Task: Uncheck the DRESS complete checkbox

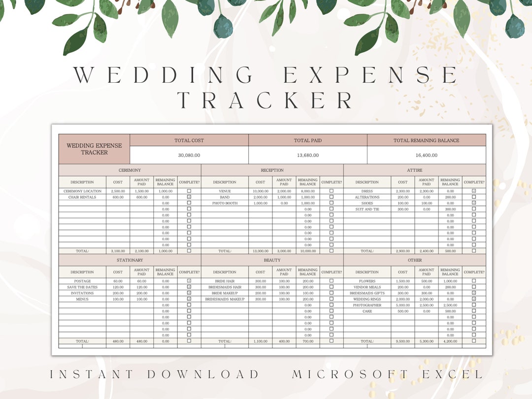Action: pos(474,191)
